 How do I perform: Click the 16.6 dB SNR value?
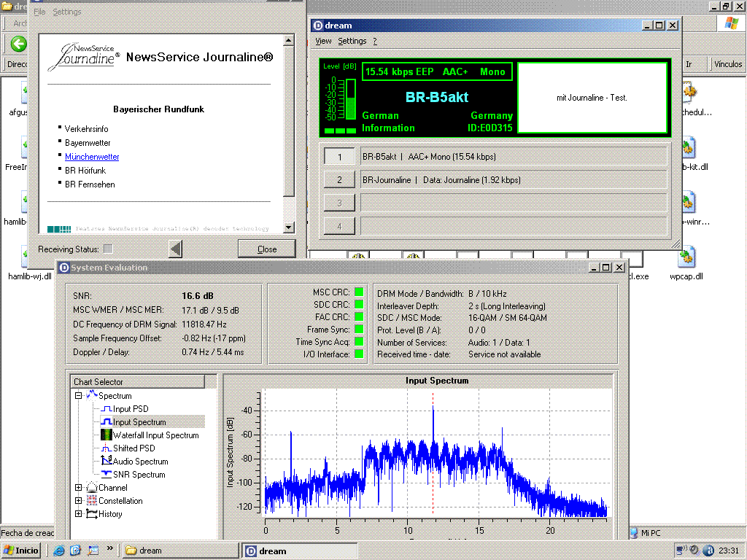tap(198, 296)
